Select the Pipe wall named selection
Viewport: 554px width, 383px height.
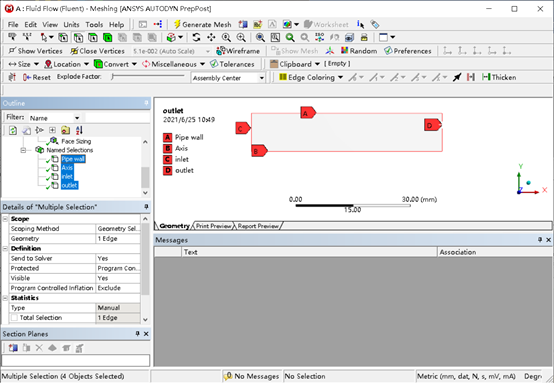click(73, 159)
